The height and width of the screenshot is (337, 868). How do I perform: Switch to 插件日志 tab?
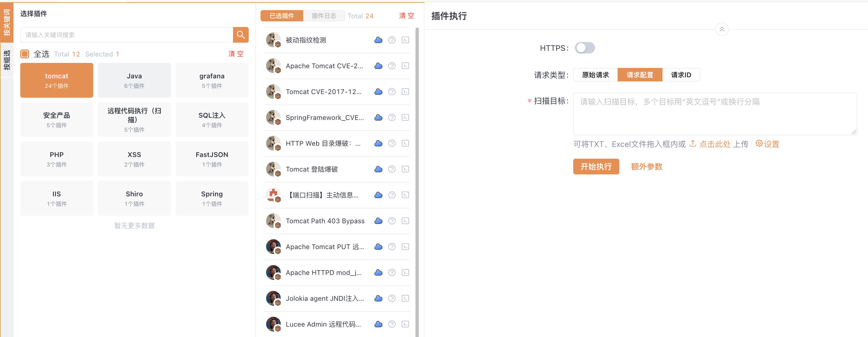tap(323, 16)
